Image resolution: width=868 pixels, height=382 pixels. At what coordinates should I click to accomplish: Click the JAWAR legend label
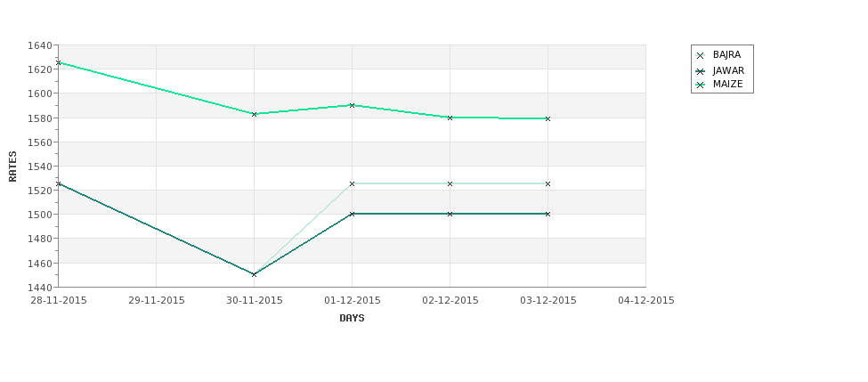click(x=728, y=71)
